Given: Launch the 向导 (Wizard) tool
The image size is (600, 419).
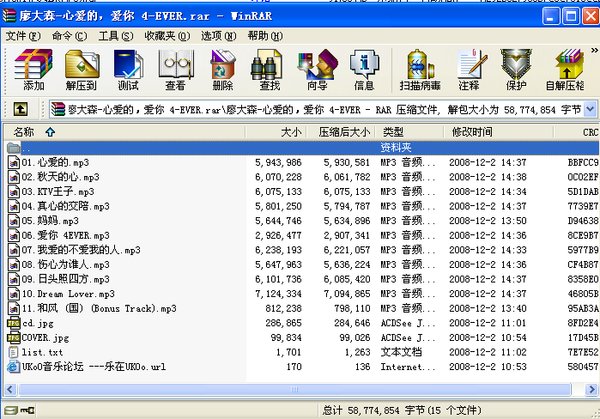Looking at the screenshot, I should point(317,70).
